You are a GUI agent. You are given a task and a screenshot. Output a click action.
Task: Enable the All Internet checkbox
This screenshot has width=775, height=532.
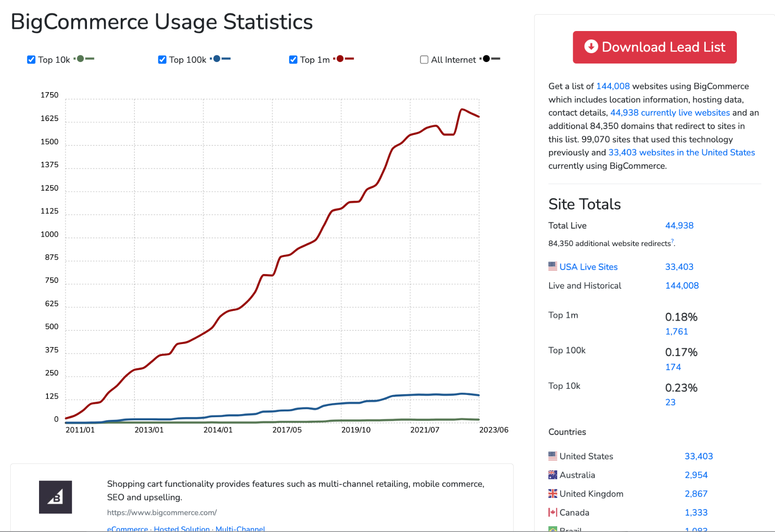pyautogui.click(x=424, y=59)
